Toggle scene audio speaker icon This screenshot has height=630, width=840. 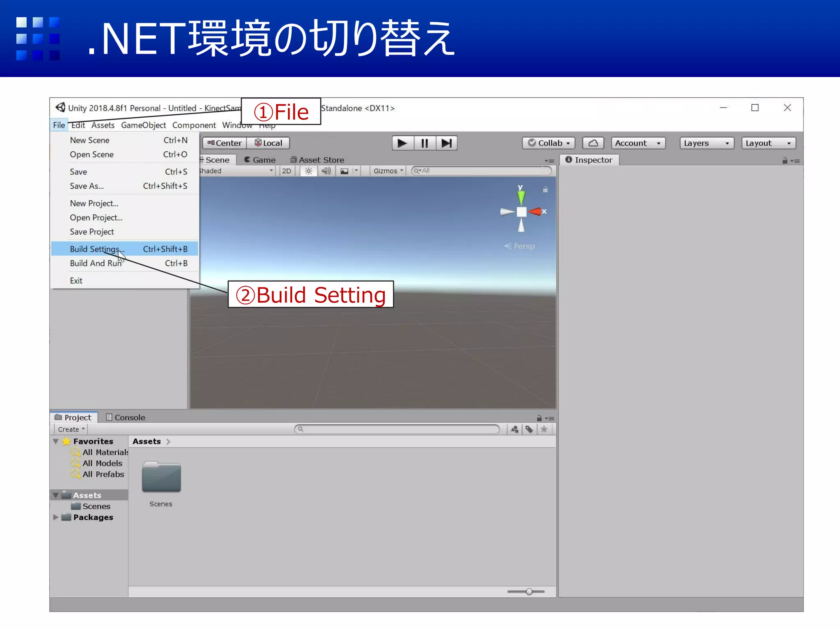(326, 171)
